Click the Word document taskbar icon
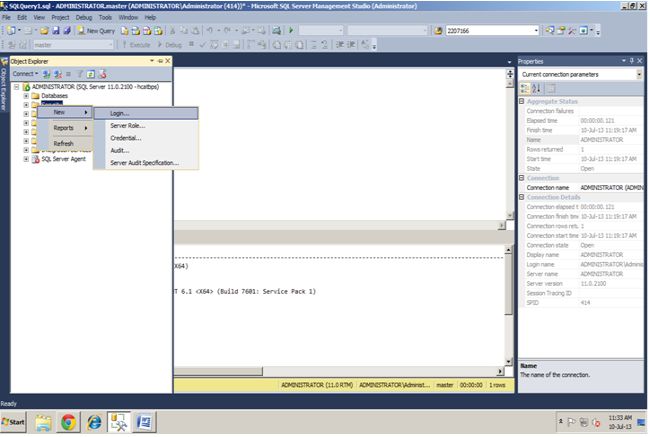650x437 pixels. click(x=144, y=422)
